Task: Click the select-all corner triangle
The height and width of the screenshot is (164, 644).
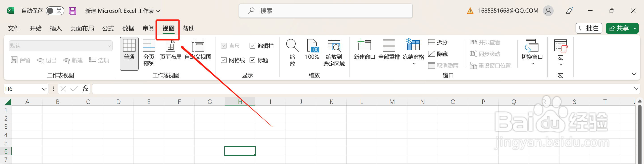Action: [8, 101]
